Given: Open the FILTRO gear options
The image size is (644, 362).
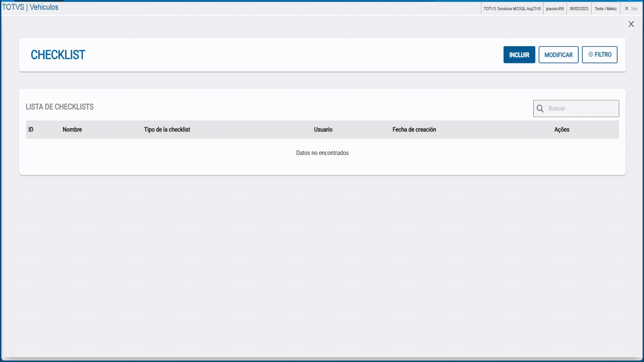Looking at the screenshot, I should 599,55.
